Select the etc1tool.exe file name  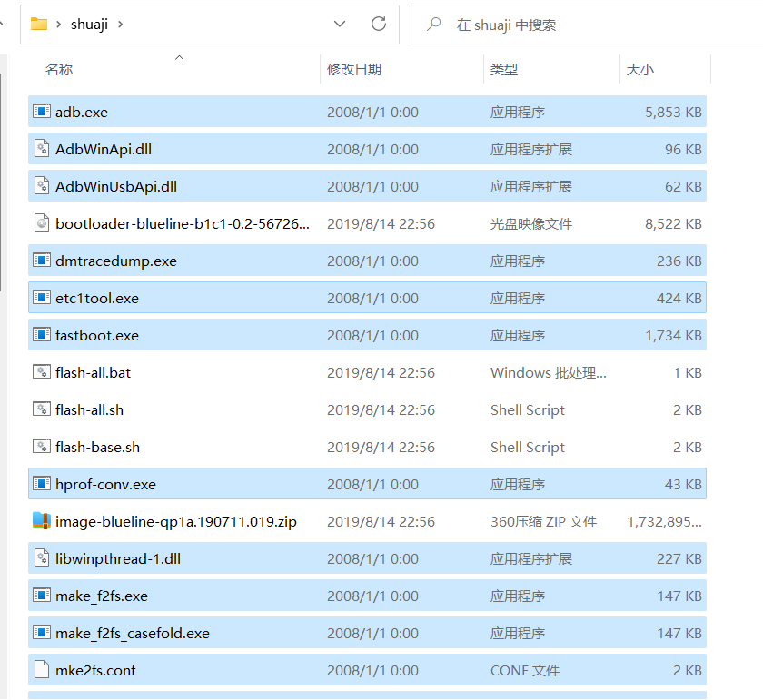97,298
